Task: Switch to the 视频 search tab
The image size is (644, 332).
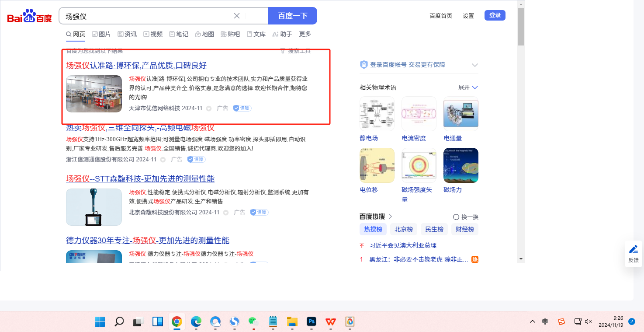Action: point(153,34)
